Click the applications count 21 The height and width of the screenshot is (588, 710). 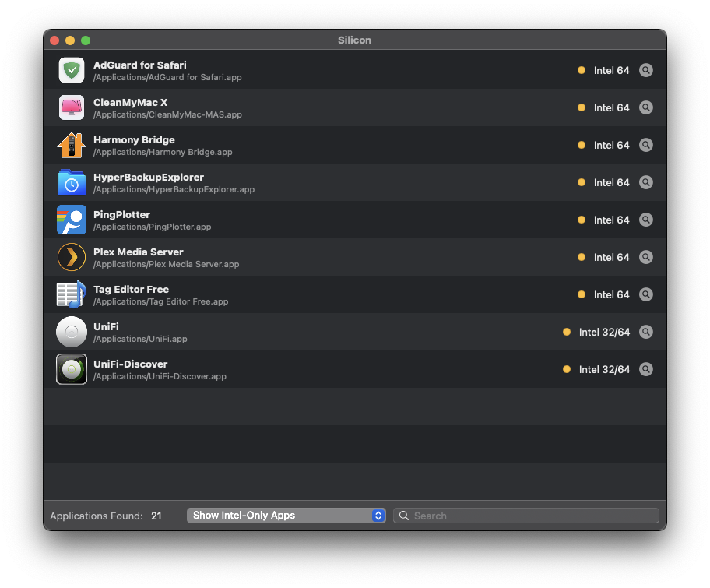156,516
